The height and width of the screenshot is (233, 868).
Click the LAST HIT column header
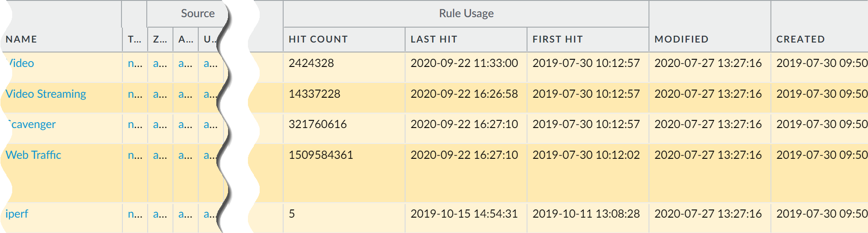coord(434,39)
